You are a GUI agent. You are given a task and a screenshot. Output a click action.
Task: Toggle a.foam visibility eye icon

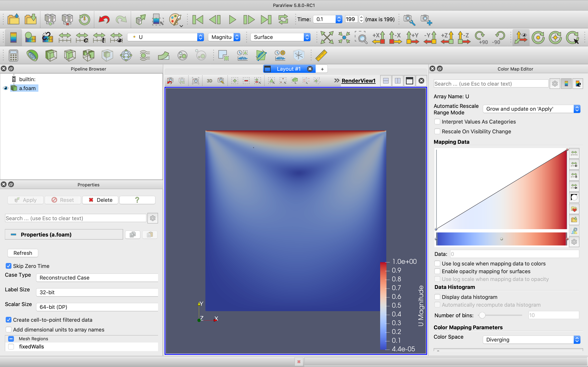tap(6, 88)
